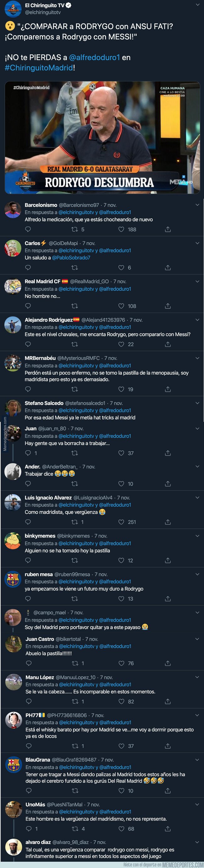Retweet the Barcelonismo reply
The image size is (204, 868).
pos(75,229)
